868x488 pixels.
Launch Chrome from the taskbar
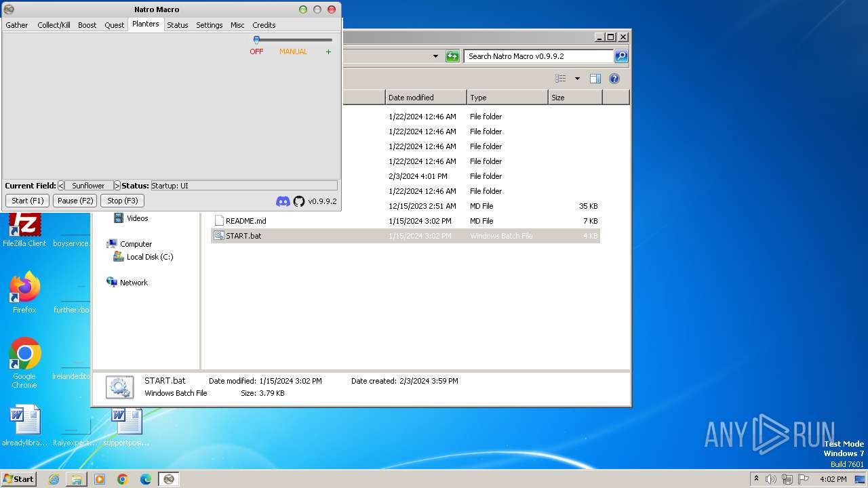(123, 479)
